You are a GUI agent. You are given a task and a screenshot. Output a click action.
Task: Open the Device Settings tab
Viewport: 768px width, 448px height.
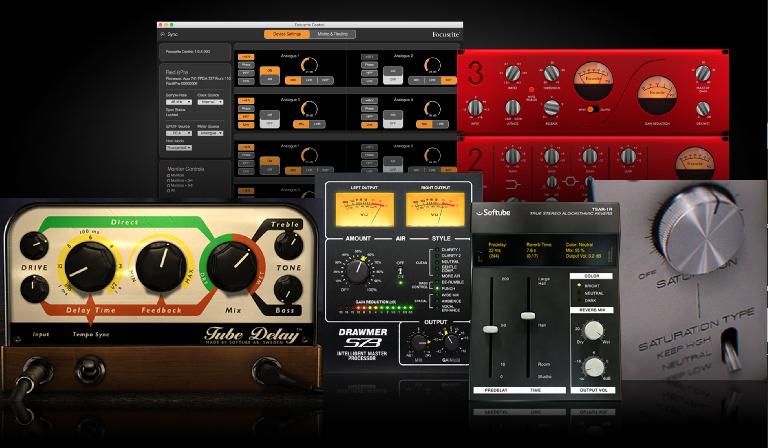tap(287, 34)
